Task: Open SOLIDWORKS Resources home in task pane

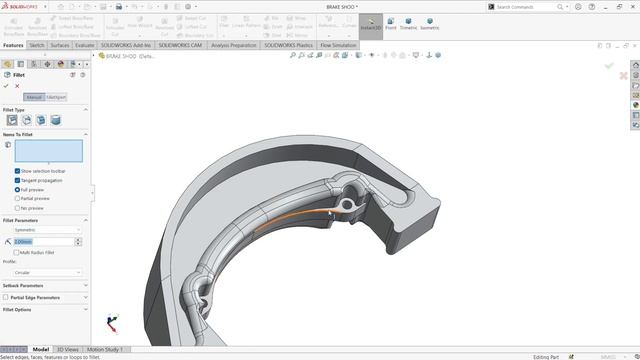Action: tap(636, 65)
